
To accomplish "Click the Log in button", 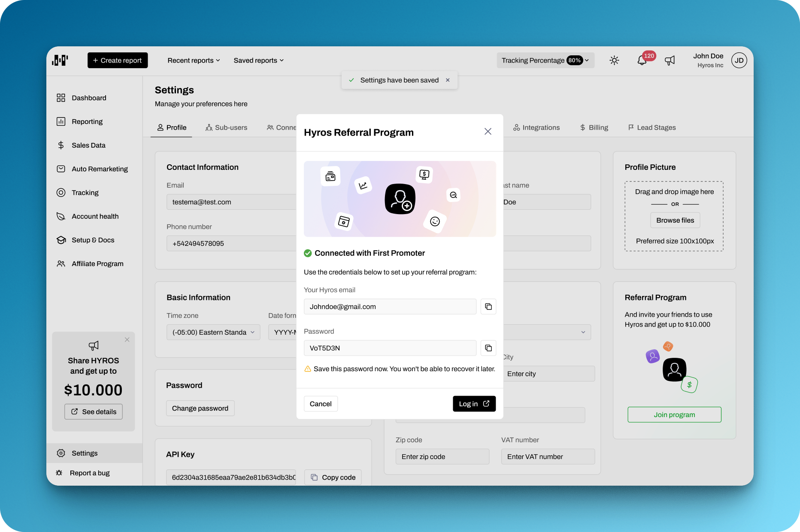I will (x=474, y=404).
